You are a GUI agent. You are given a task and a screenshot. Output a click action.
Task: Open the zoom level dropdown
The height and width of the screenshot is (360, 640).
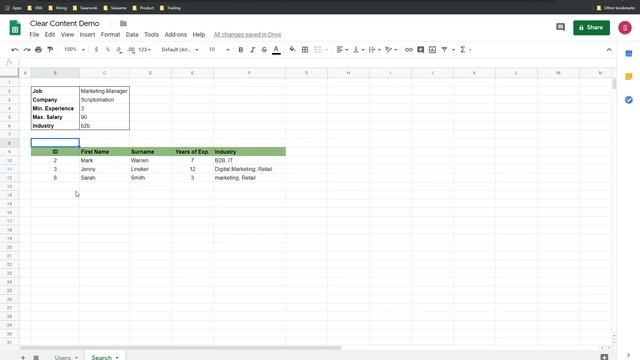click(x=74, y=50)
